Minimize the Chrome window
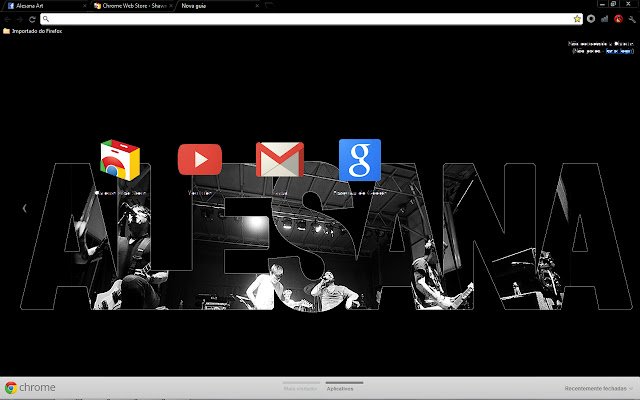The height and width of the screenshot is (400, 640). pos(602,4)
